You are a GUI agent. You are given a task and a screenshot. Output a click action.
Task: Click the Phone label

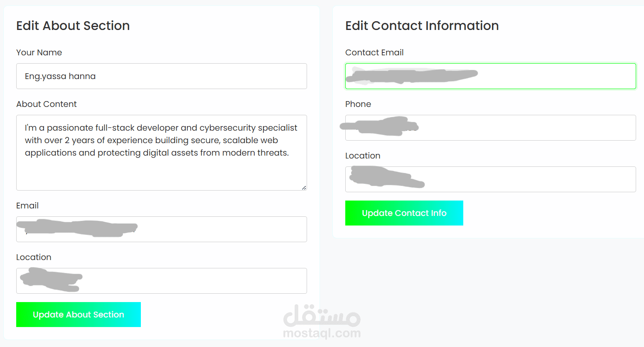(358, 104)
